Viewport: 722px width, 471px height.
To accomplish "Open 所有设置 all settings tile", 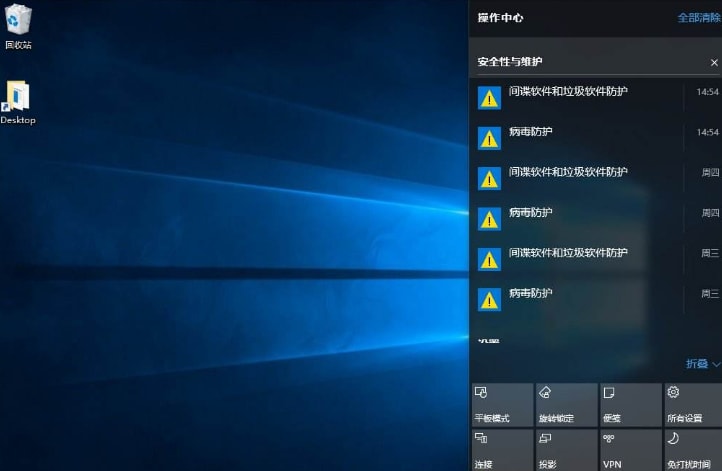I will pos(693,405).
